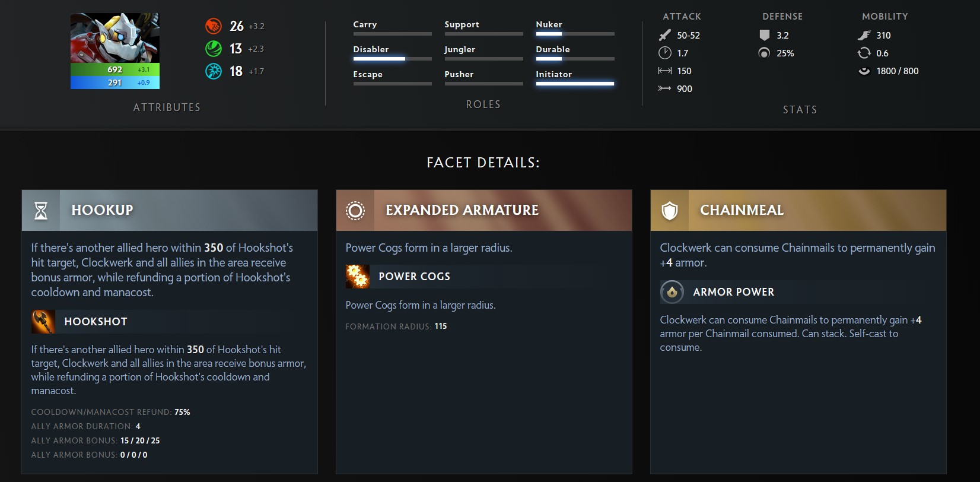The height and width of the screenshot is (482, 980).
Task: Click the Disabler role bar
Action: [x=393, y=59]
